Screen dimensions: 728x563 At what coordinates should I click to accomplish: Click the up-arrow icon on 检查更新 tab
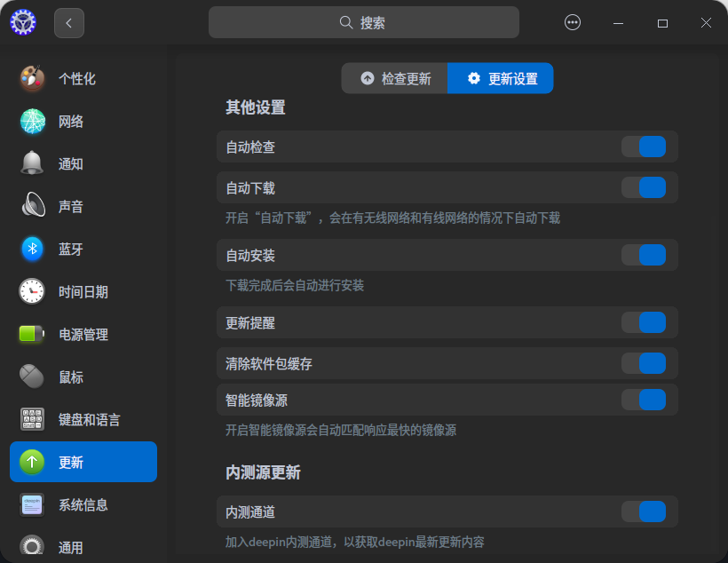pos(368,78)
